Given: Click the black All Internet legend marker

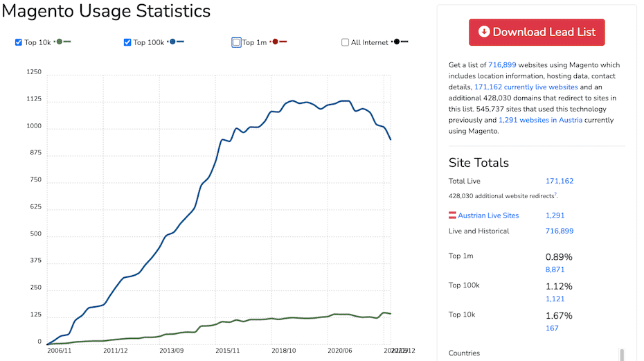Looking at the screenshot, I should pyautogui.click(x=400, y=42).
